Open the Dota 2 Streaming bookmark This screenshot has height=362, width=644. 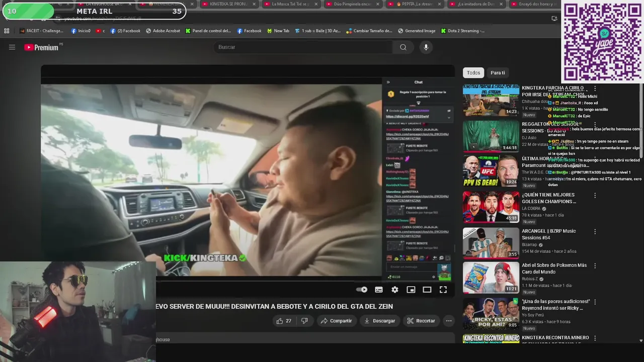[x=462, y=31]
